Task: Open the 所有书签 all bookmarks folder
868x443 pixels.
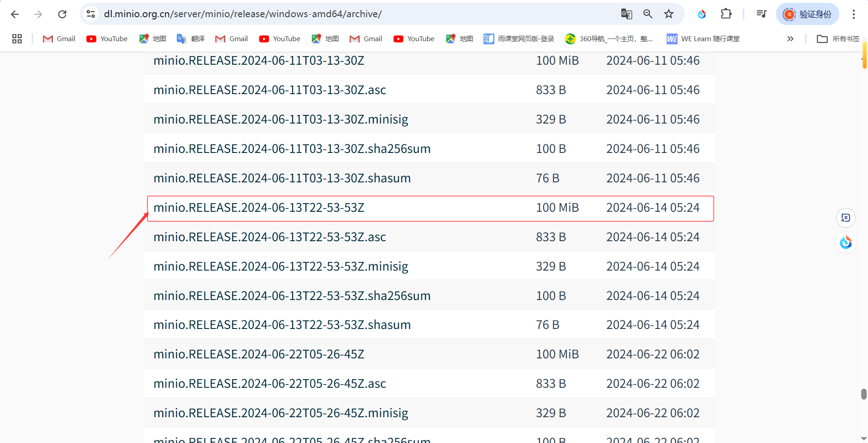Action: click(x=838, y=39)
